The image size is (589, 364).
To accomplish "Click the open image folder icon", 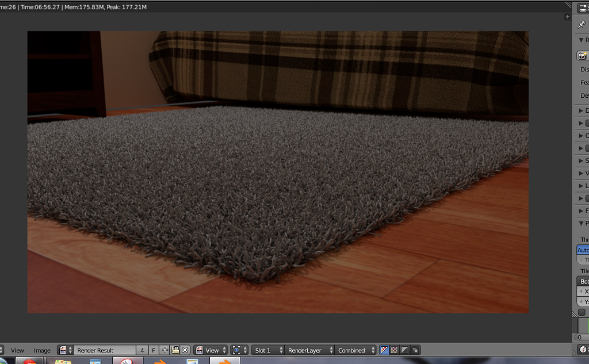I will pos(175,350).
